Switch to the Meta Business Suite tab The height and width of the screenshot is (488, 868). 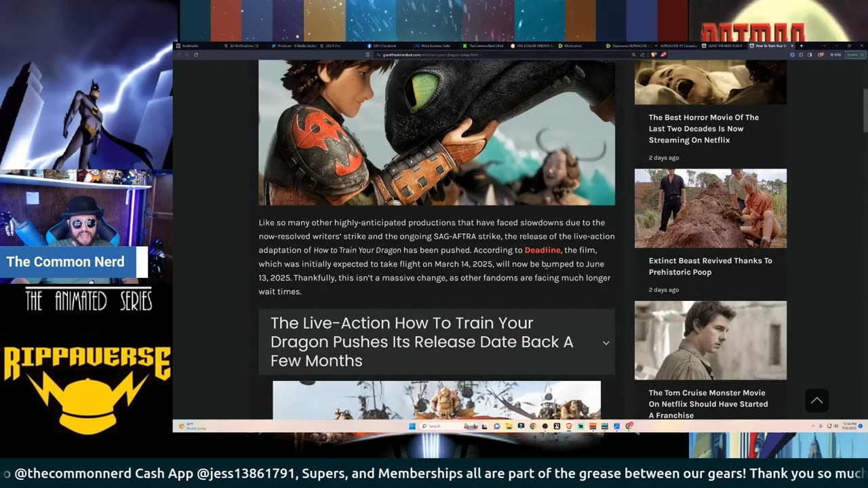click(436, 45)
